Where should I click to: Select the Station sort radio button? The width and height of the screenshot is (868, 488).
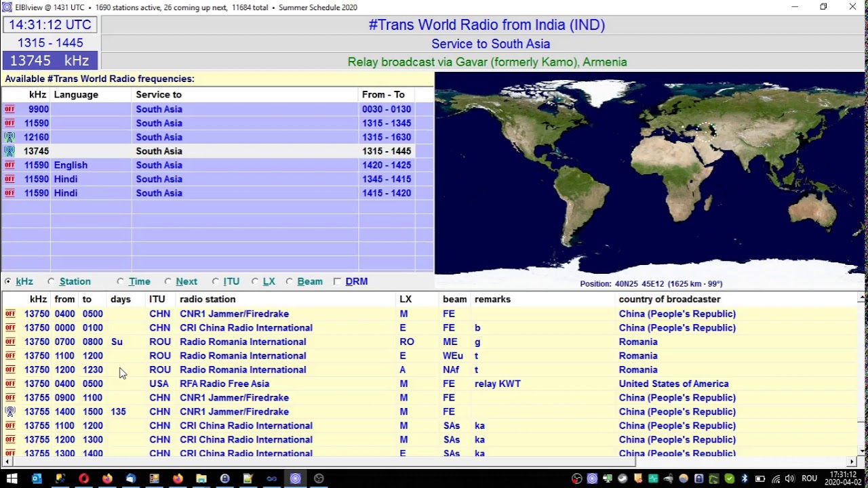pyautogui.click(x=51, y=281)
